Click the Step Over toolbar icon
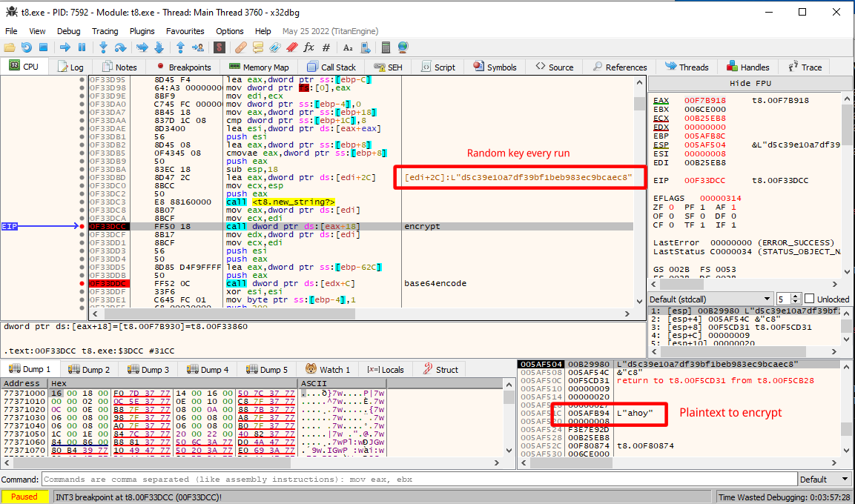Screen dimensions: 855x504 coord(120,47)
